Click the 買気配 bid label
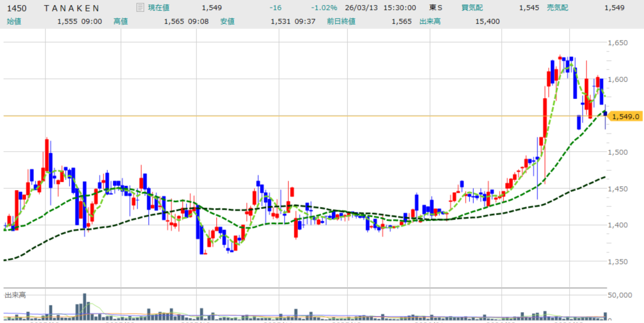This screenshot has width=644, height=323. tap(470, 8)
